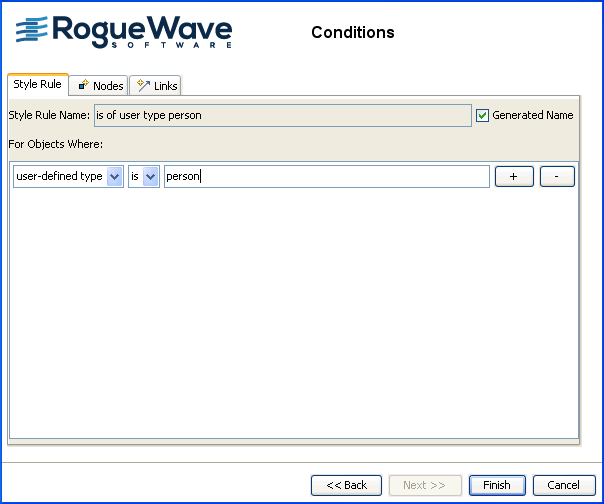Focus the Style Rule Name text field
Screen dimensions: 604x504
pos(281,115)
